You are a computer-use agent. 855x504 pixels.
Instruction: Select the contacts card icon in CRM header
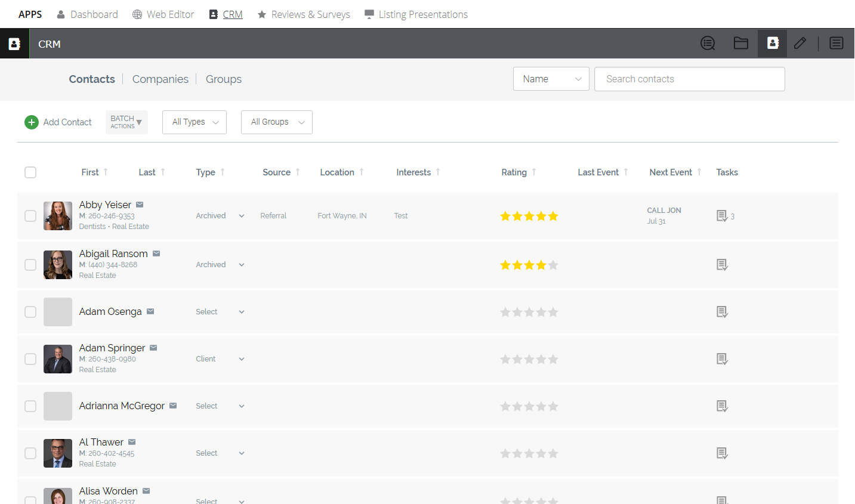[x=773, y=43]
